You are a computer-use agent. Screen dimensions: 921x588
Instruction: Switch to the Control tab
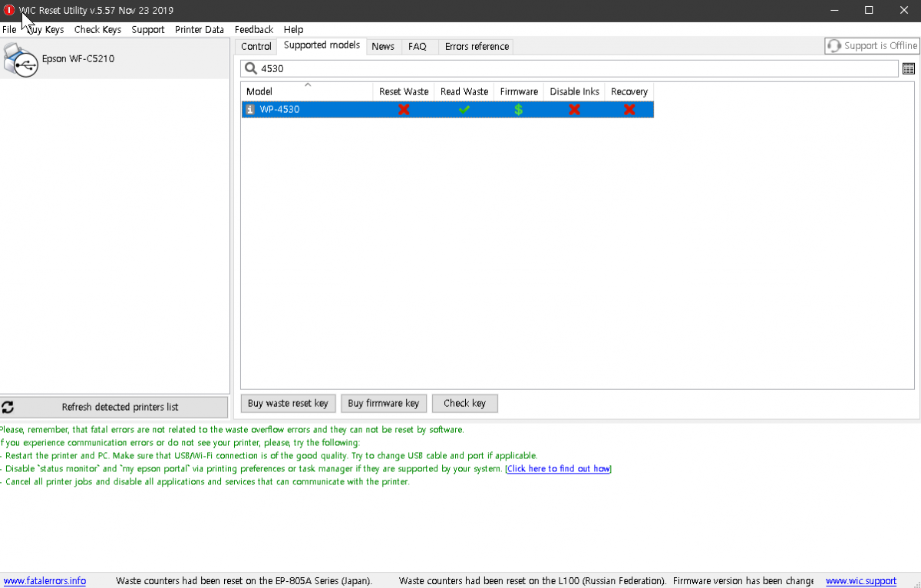click(256, 47)
